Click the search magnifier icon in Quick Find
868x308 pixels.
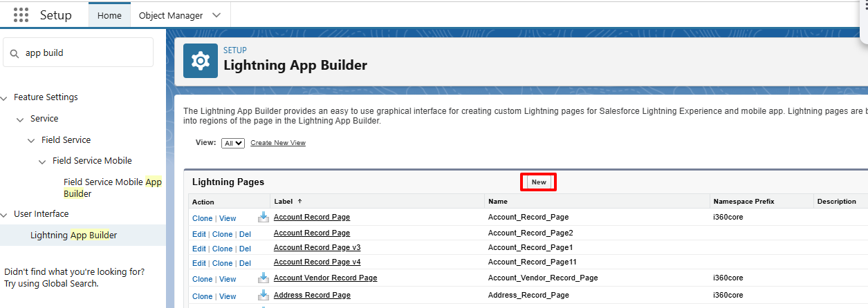[15, 53]
